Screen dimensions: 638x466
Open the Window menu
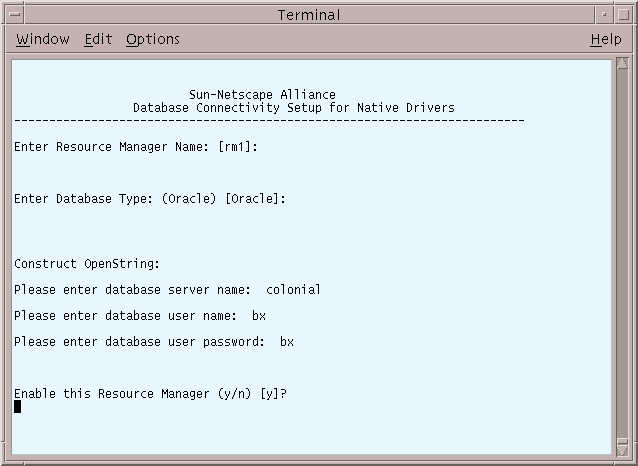click(43, 39)
